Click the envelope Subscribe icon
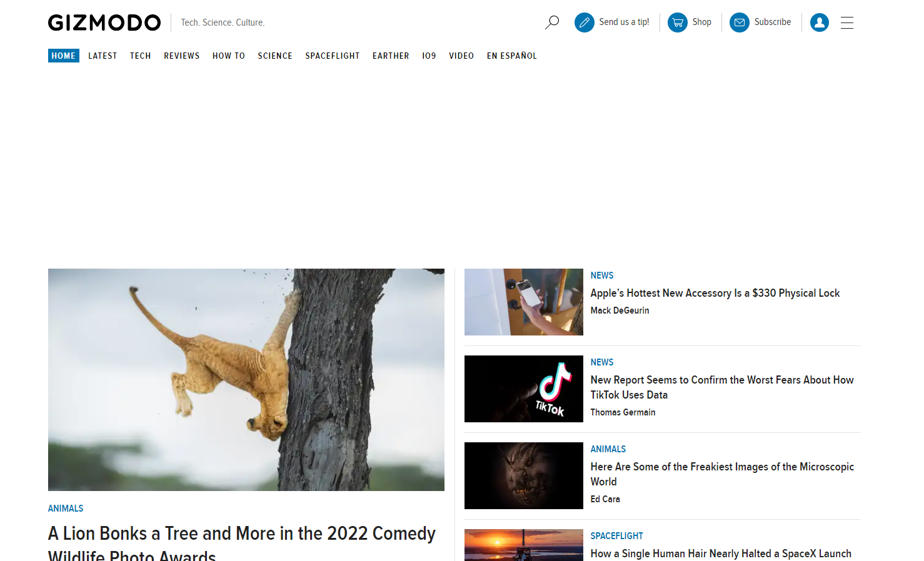924x561 pixels. tap(739, 22)
